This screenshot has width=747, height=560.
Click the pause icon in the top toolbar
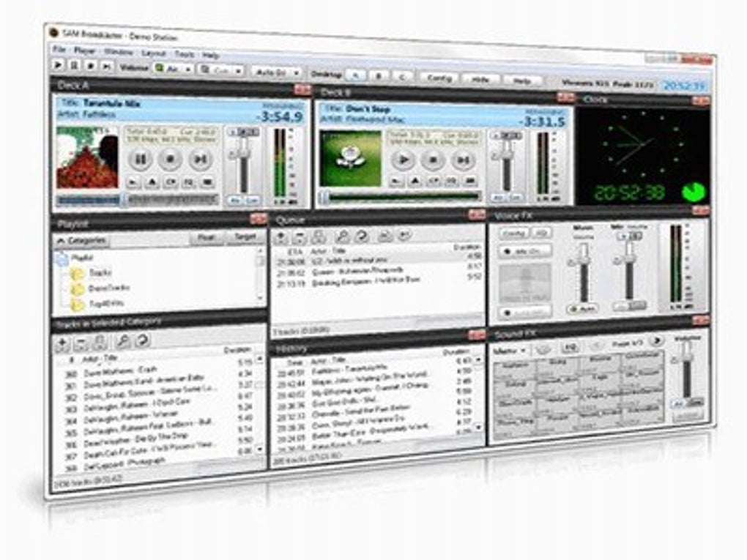point(74,64)
